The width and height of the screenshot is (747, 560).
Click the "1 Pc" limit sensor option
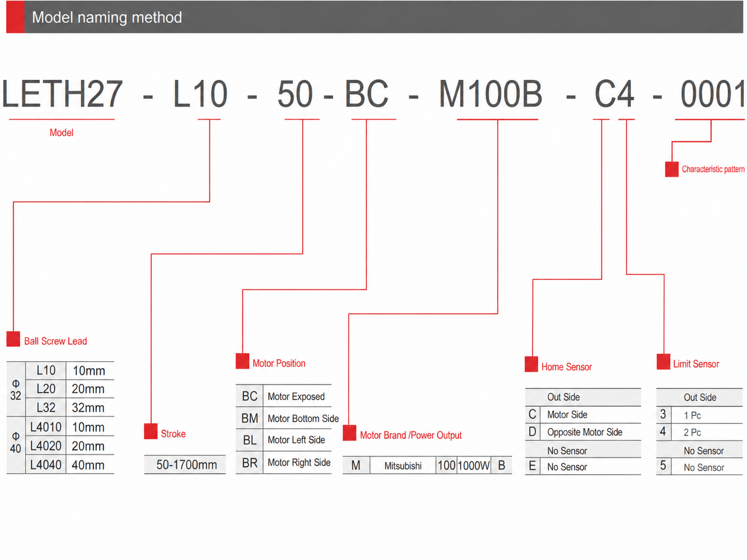click(692, 415)
